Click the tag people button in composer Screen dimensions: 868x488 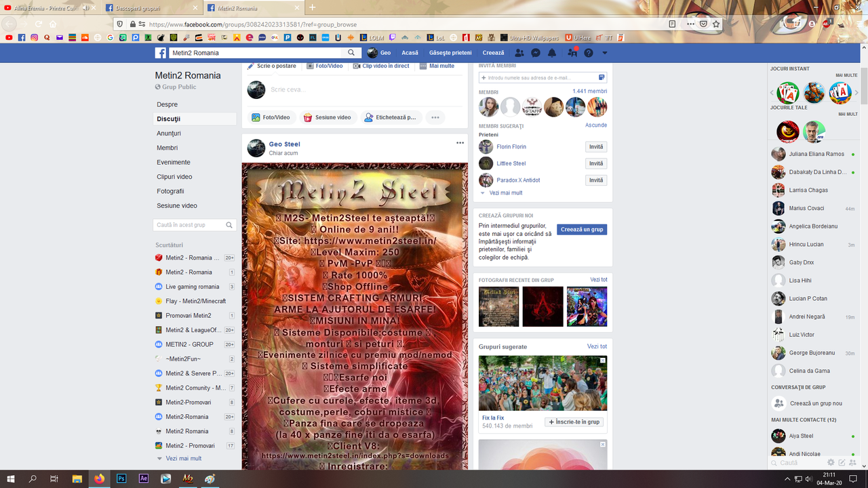(x=391, y=117)
